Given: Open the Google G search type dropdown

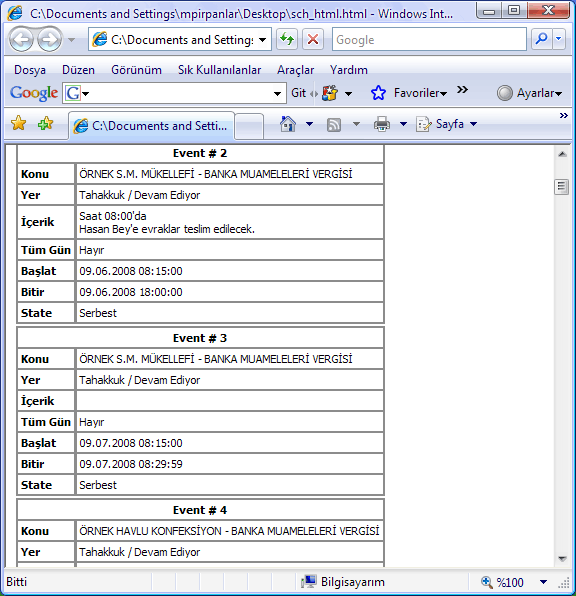Looking at the screenshot, I should (77, 93).
